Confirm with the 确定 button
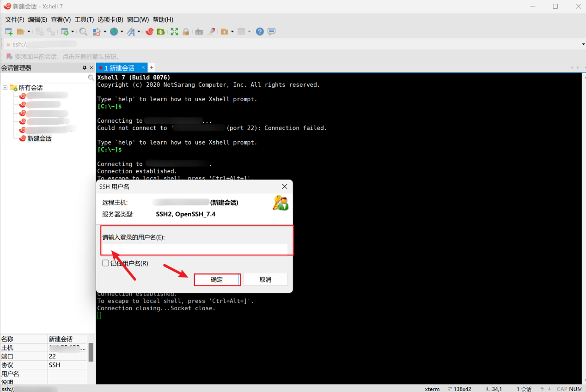 click(217, 279)
